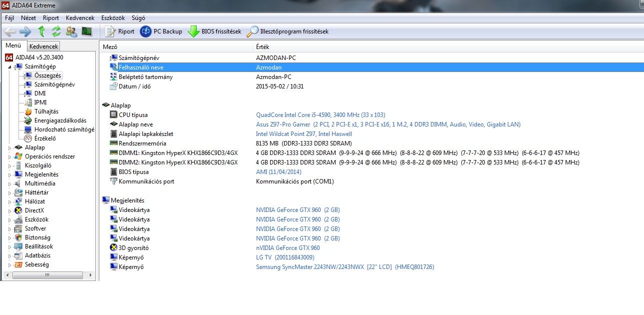The width and height of the screenshot is (644, 315).
Task: Click the Refresh toolbar icon
Action: coord(56,31)
